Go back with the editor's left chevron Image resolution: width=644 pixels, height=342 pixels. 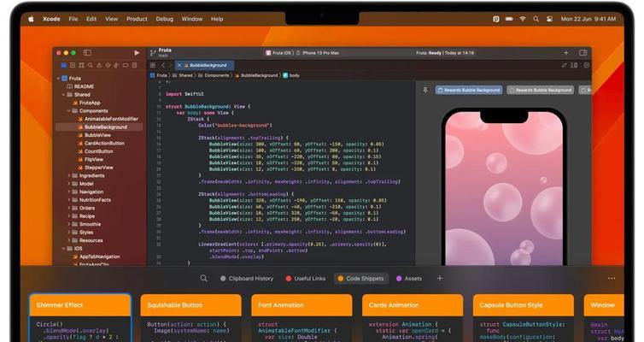[x=163, y=65]
